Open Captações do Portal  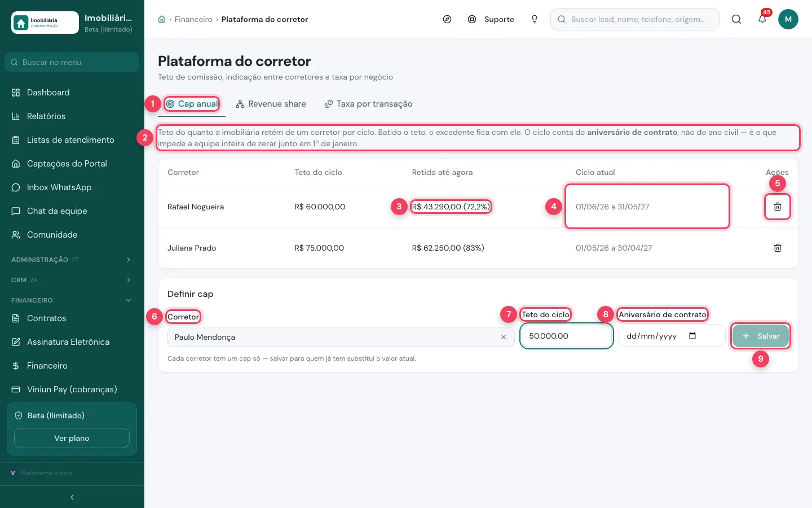(x=72, y=164)
